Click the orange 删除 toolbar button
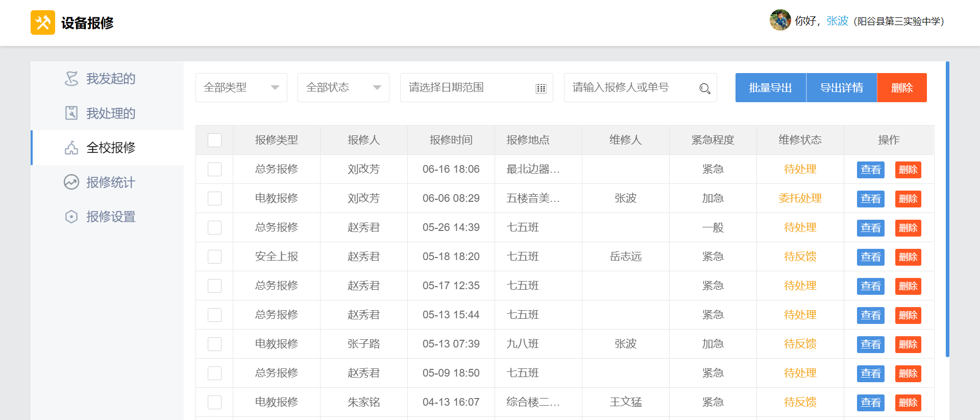Image resolution: width=980 pixels, height=420 pixels. (x=902, y=87)
